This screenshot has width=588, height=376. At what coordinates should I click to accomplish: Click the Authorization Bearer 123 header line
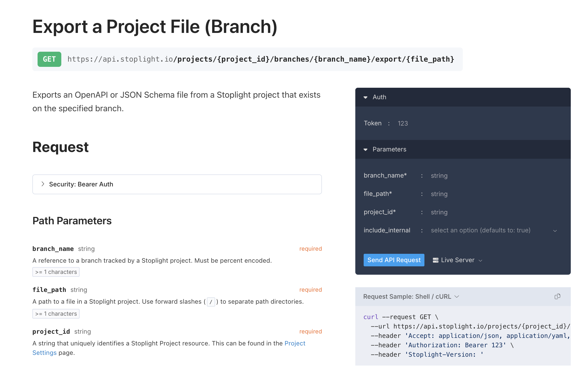pos(442,345)
